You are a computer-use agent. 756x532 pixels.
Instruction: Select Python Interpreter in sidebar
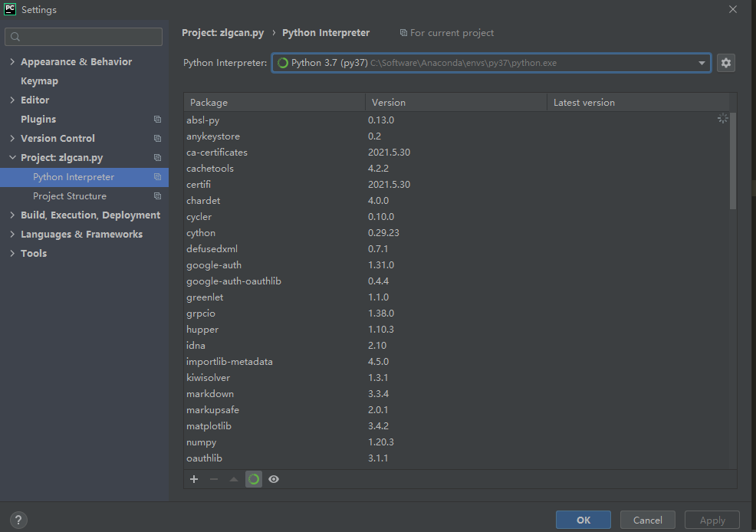tap(84, 177)
